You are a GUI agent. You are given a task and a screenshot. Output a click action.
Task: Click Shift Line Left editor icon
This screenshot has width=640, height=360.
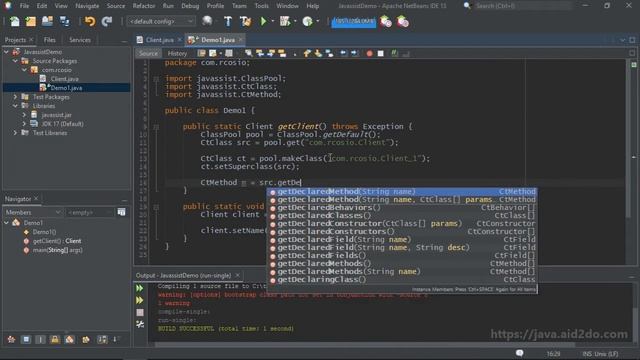343,53
